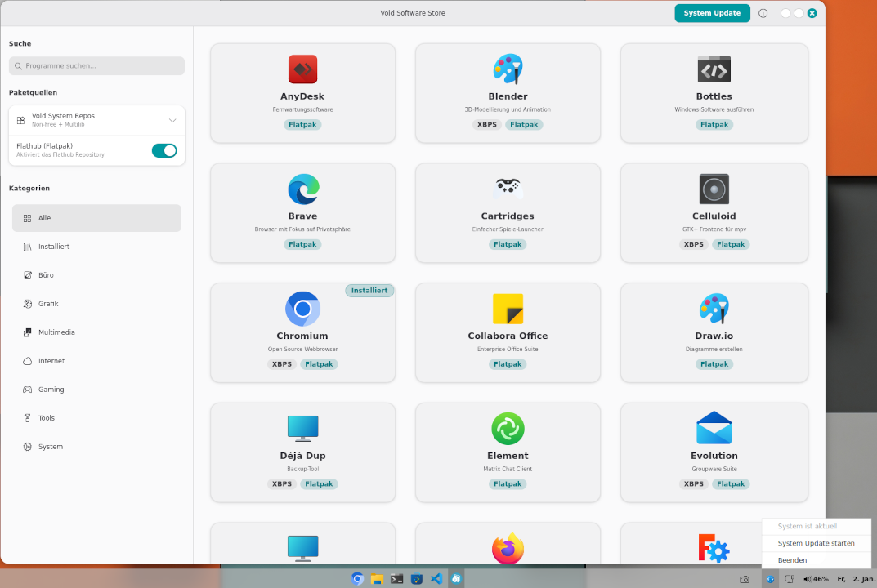
Task: Select 'Beenden' in the tray menu
Action: coord(792,560)
